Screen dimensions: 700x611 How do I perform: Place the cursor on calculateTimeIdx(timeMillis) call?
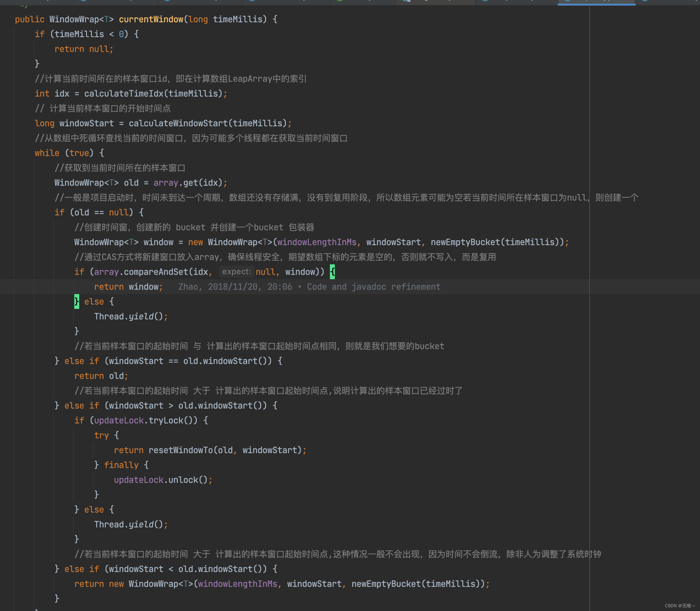(x=153, y=93)
